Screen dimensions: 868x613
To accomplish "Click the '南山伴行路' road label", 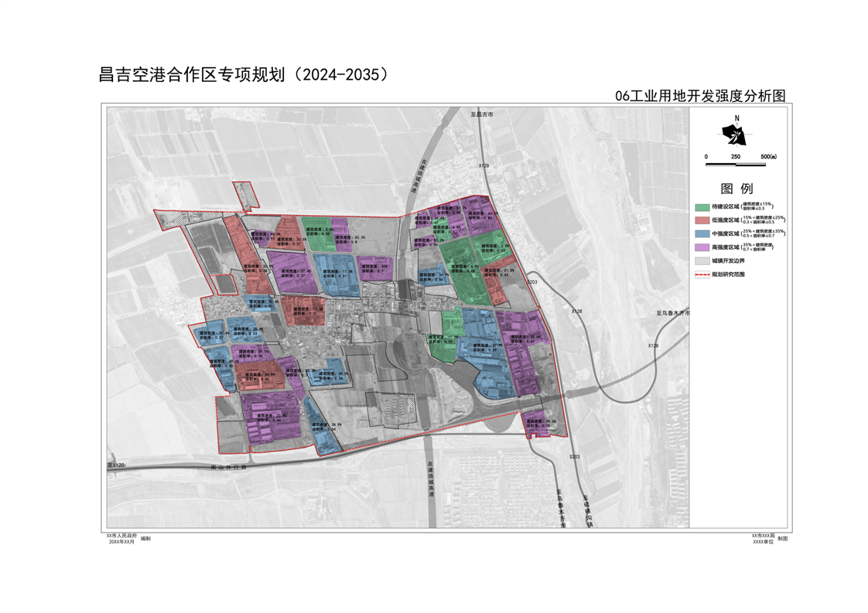I will tap(229, 468).
